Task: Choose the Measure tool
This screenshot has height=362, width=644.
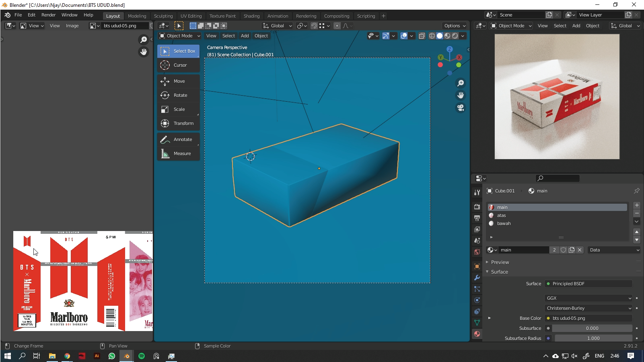Action: tap(178, 153)
